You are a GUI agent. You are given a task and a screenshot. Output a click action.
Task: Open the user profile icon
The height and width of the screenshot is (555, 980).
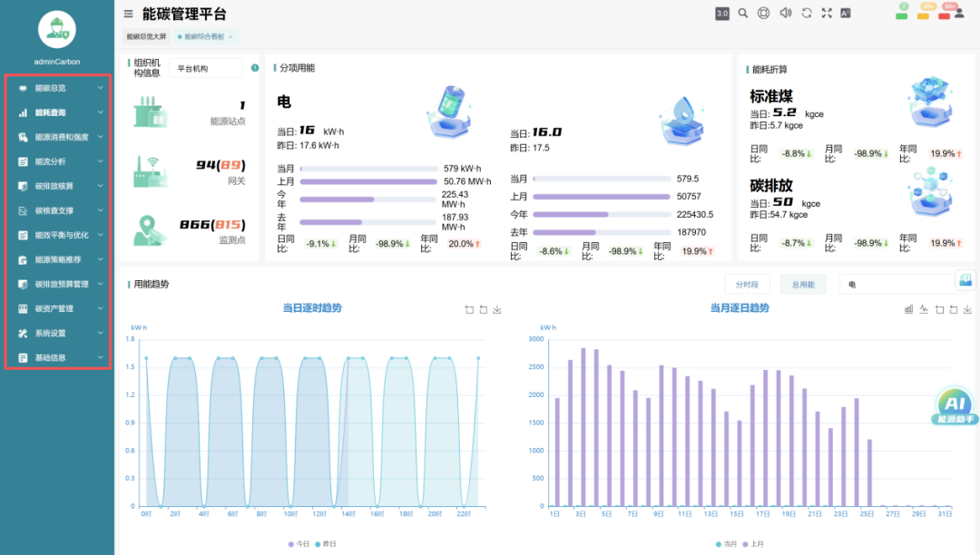pos(959,13)
